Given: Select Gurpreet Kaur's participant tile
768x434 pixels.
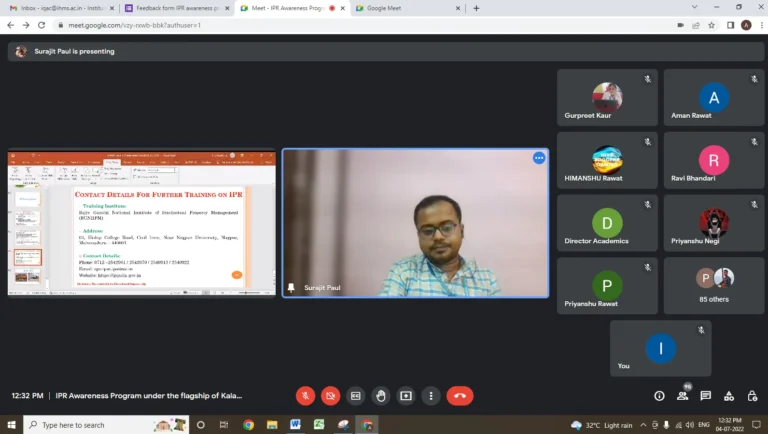Looking at the screenshot, I should click(x=607, y=97).
